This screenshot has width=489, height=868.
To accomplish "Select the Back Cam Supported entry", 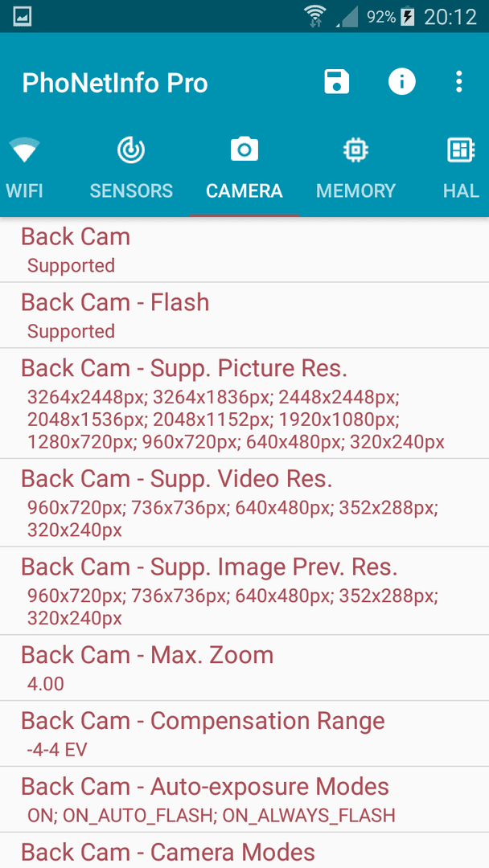I will (244, 250).
